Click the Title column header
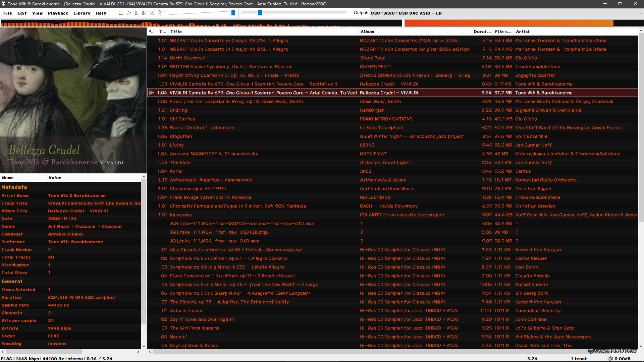 tap(176, 32)
